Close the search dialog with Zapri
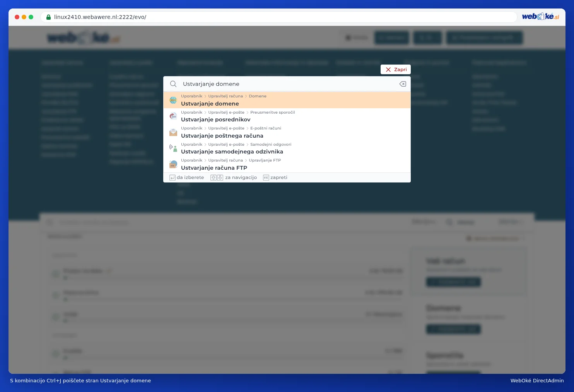Screen dimensions: 574x392 (x=396, y=70)
